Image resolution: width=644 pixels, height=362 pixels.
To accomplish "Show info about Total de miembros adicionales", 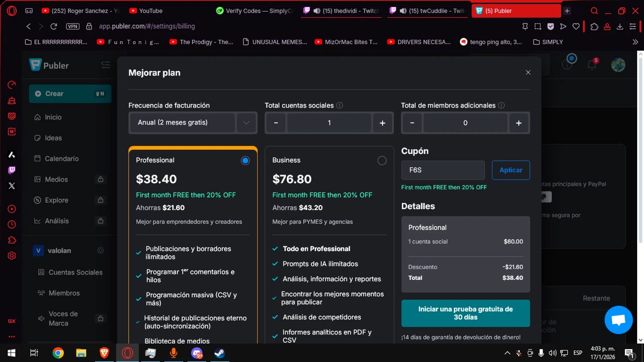I will [x=501, y=105].
